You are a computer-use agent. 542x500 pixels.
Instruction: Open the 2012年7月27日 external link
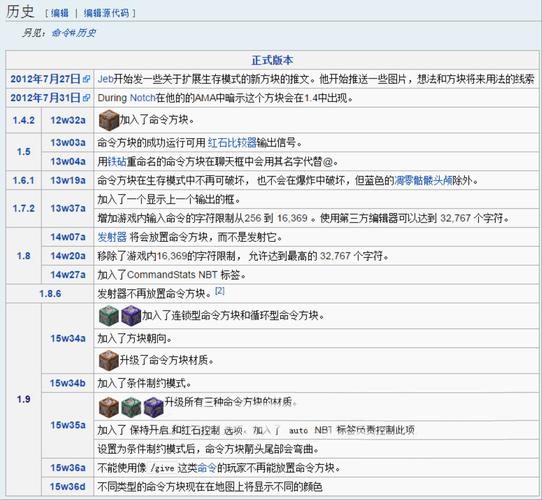45,79
